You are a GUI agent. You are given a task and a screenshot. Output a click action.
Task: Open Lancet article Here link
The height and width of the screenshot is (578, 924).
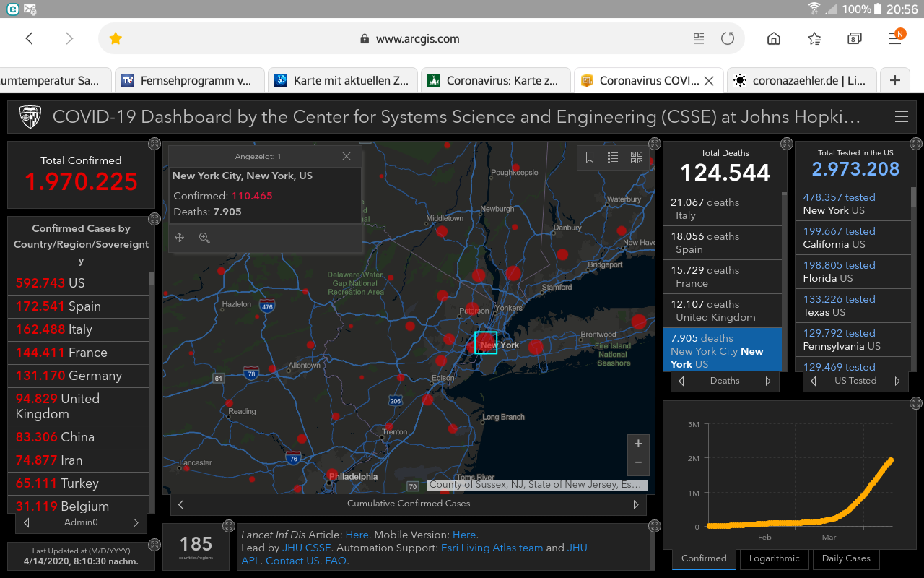(x=357, y=535)
